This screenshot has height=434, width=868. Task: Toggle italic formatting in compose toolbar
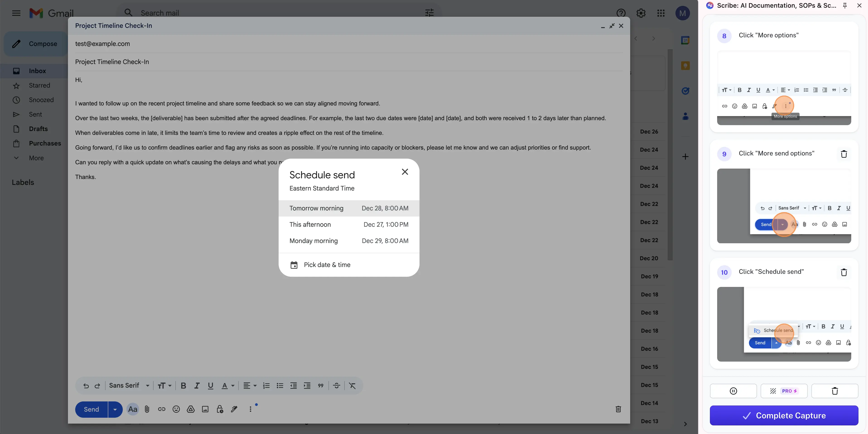coord(197,386)
